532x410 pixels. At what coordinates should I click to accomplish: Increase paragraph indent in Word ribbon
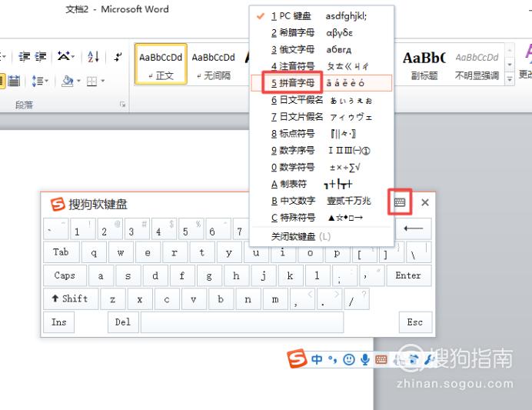click(41, 56)
